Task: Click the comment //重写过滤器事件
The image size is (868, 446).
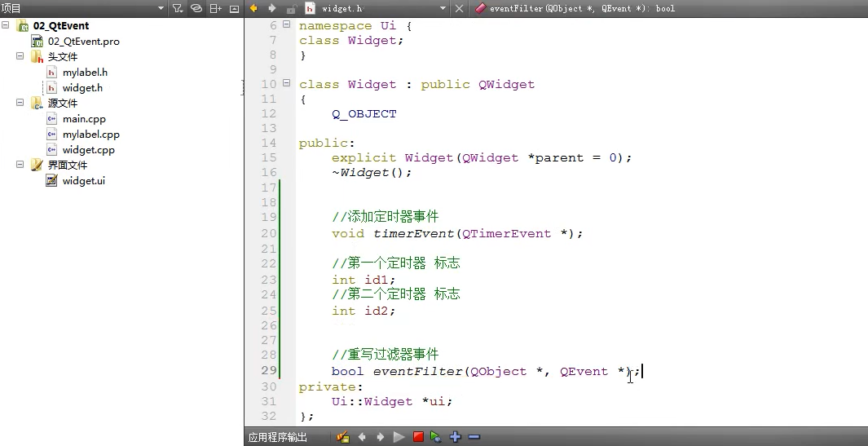Action: pos(386,355)
